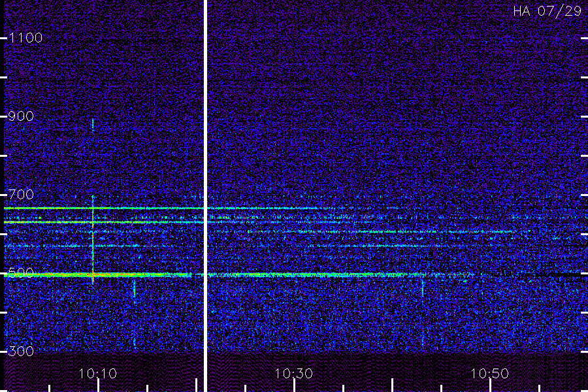Click the HA 07/29 header label
This screenshot has height=392, width=588.
click(x=547, y=11)
